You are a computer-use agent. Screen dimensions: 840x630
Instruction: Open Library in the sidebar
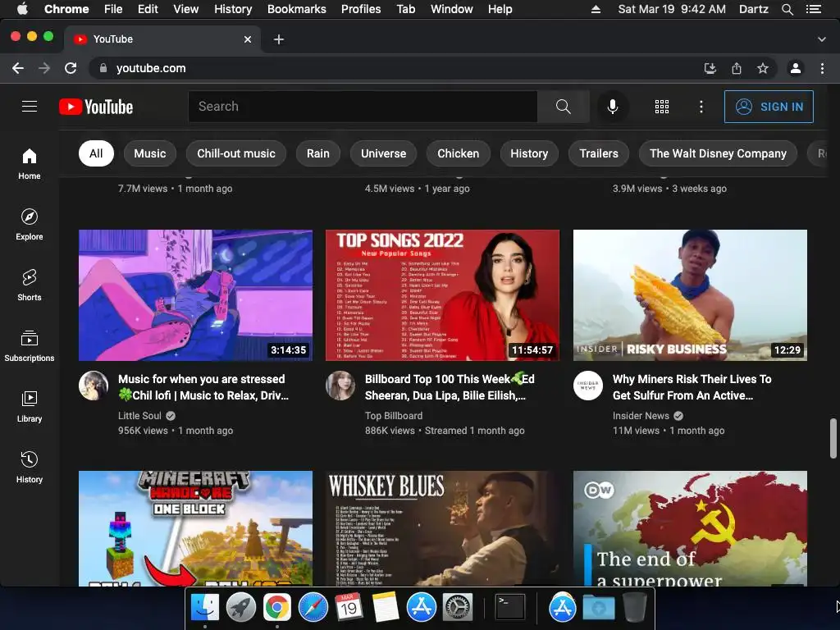(x=30, y=407)
